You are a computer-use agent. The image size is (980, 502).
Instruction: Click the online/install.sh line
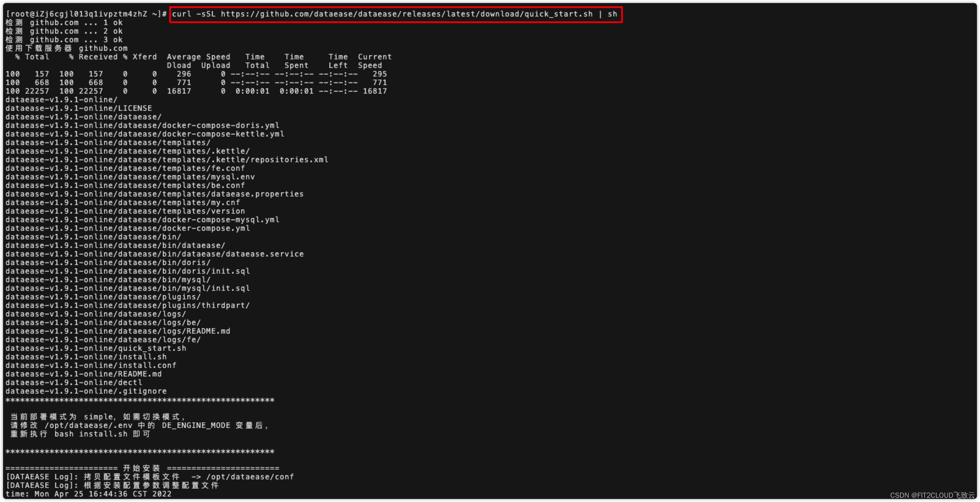(x=86, y=357)
